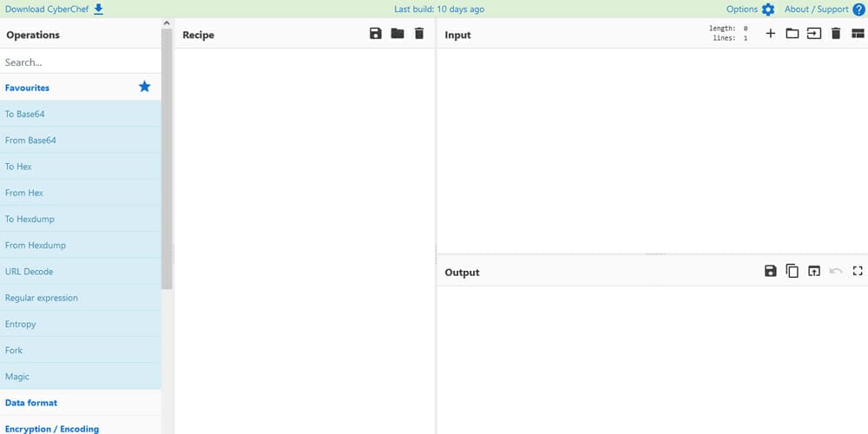Viewport: 868px width, 434px height.
Task: Expand the Data format category
Action: (31, 403)
